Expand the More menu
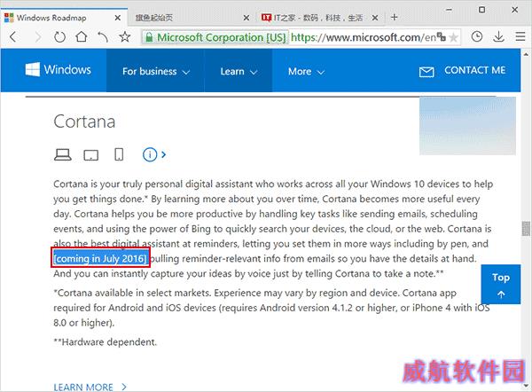Image resolution: width=532 pixels, height=392 pixels. [x=306, y=71]
